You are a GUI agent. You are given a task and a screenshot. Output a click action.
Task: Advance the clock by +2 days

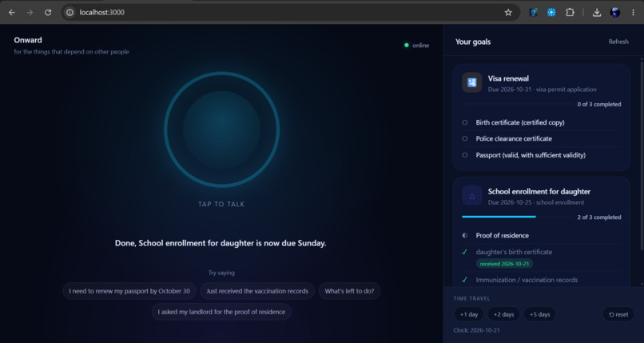point(503,314)
